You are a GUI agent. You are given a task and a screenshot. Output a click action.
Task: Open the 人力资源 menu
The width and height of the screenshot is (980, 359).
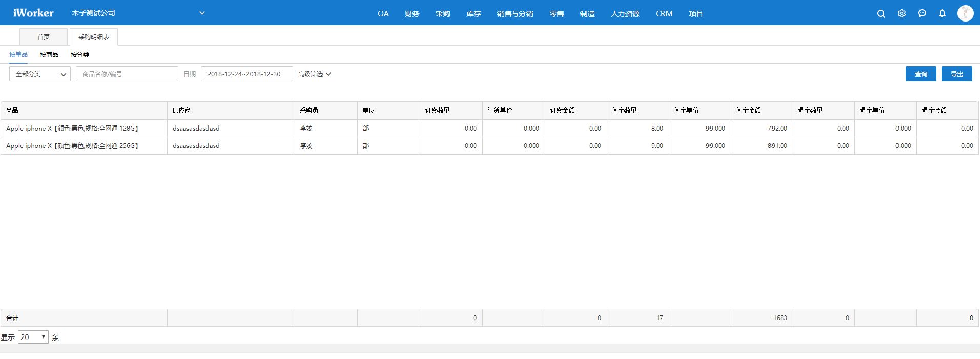[x=625, y=14]
